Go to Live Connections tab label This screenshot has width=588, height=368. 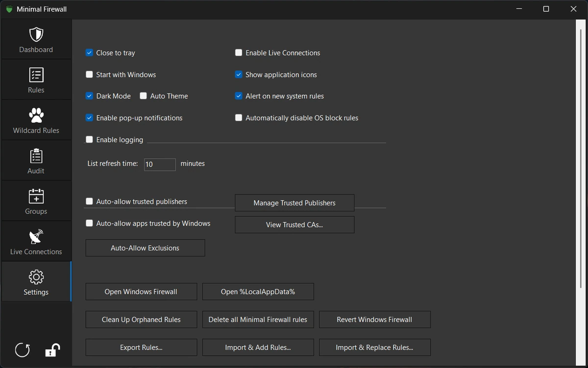point(36,252)
